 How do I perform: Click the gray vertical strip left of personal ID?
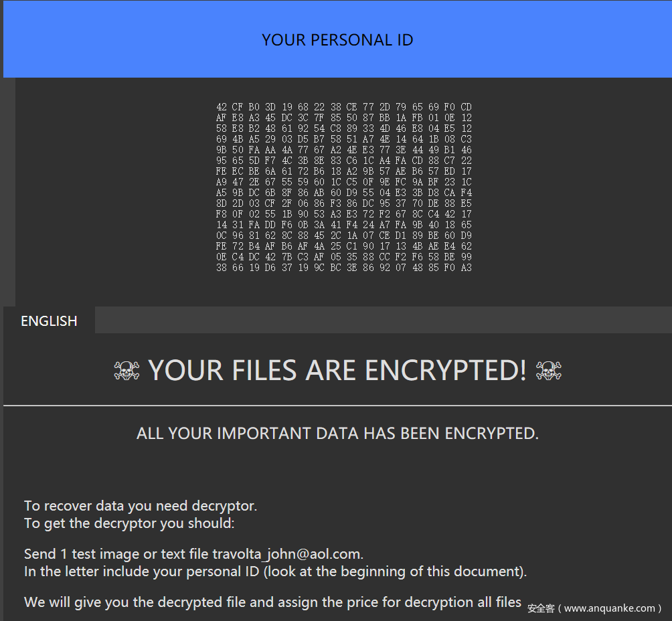(x=9, y=192)
